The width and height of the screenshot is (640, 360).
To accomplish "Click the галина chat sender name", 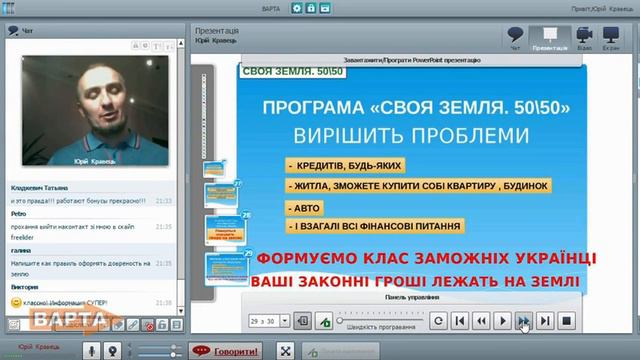I will pos(21,250).
